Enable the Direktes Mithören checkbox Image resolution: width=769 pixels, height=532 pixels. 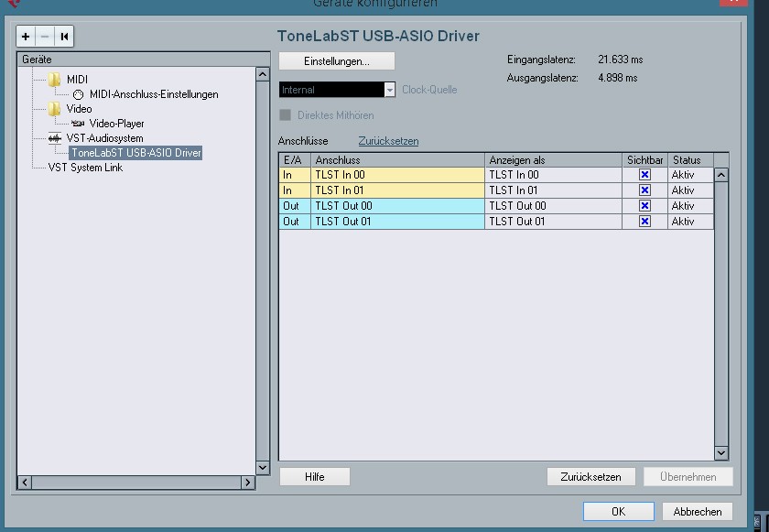[285, 114]
